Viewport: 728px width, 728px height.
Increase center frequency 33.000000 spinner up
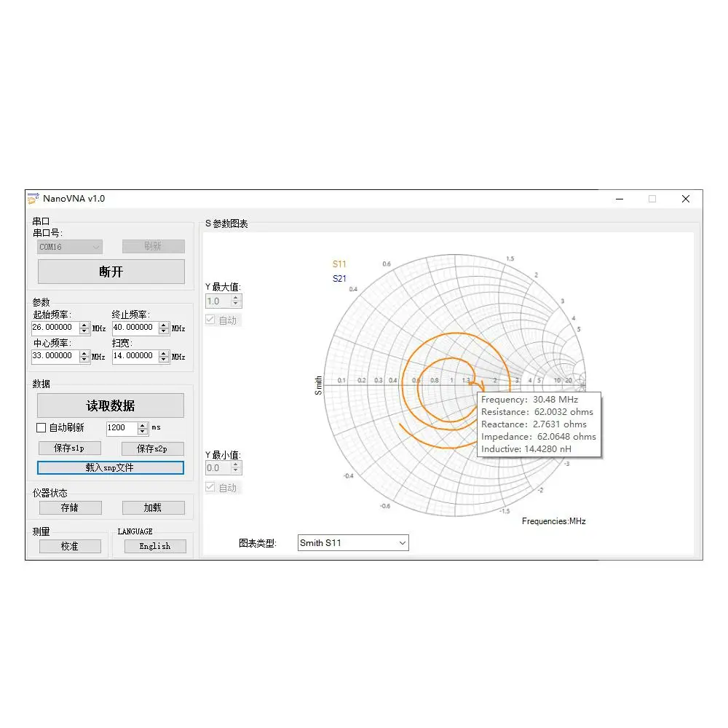84,353
